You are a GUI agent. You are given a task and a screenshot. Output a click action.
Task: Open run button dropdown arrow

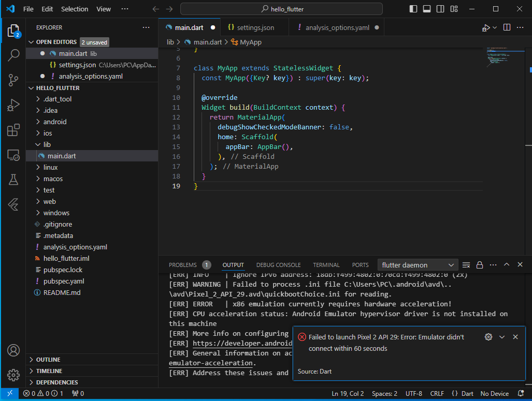click(x=495, y=28)
